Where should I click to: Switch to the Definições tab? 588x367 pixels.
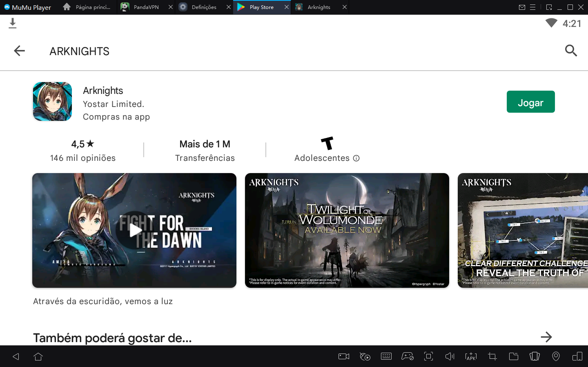pos(204,7)
